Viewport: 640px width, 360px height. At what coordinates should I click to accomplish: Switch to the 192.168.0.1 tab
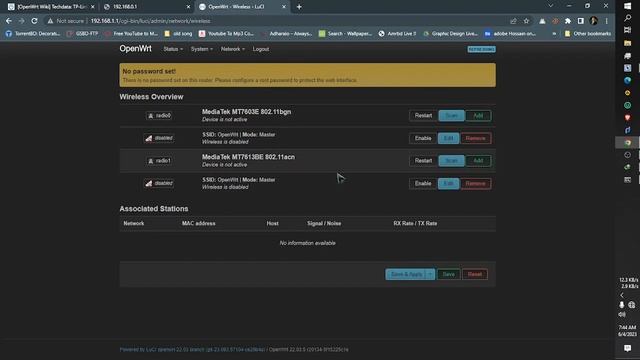147,7
